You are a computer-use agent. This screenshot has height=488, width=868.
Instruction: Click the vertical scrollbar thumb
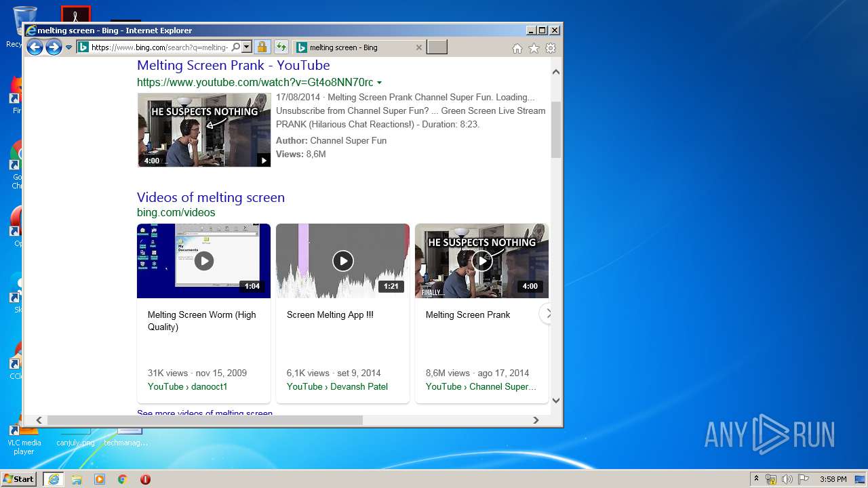click(x=556, y=129)
